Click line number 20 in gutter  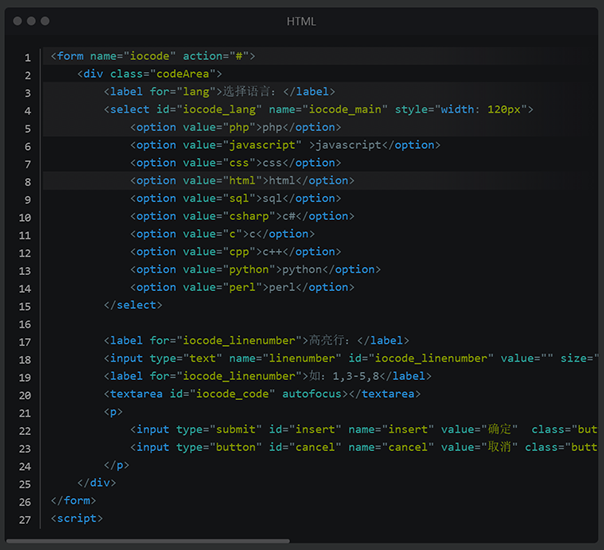pyautogui.click(x=25, y=395)
